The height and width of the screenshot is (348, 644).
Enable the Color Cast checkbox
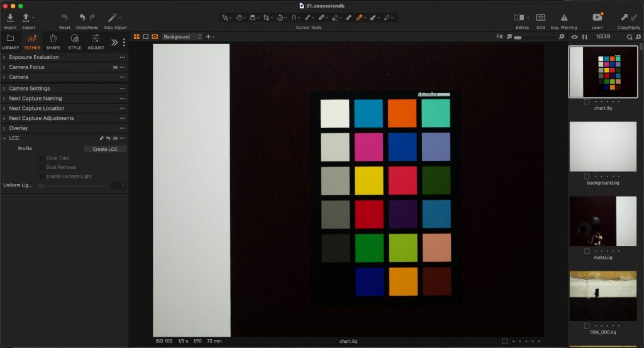click(42, 158)
